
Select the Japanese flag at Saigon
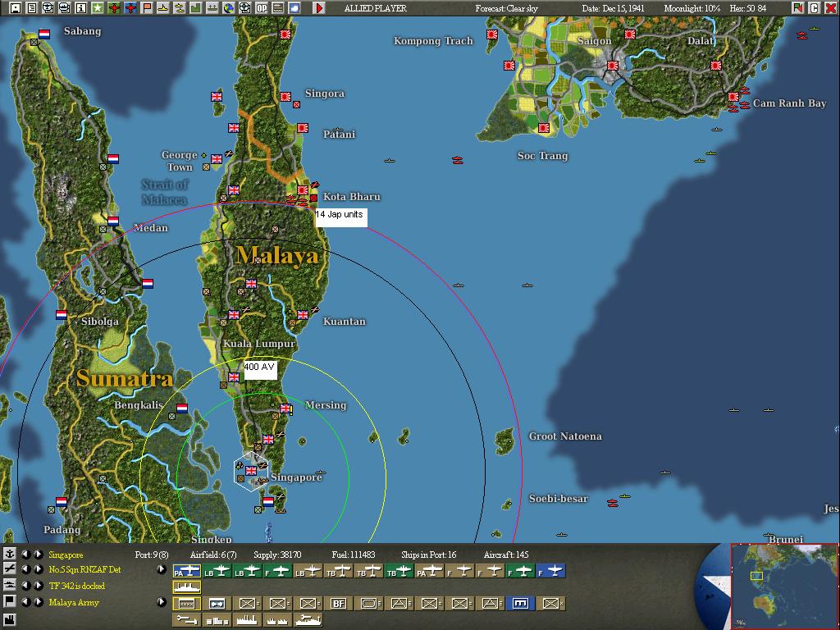point(612,66)
